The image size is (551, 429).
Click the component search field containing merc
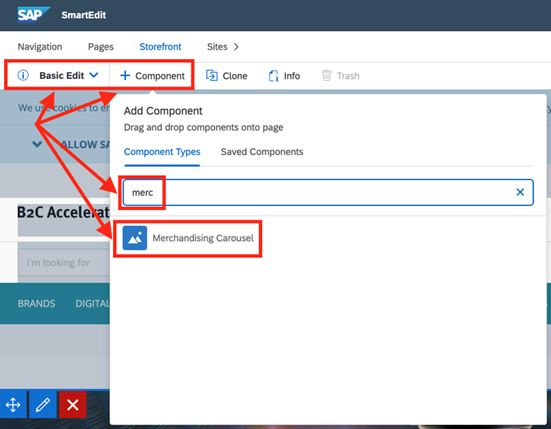(328, 193)
